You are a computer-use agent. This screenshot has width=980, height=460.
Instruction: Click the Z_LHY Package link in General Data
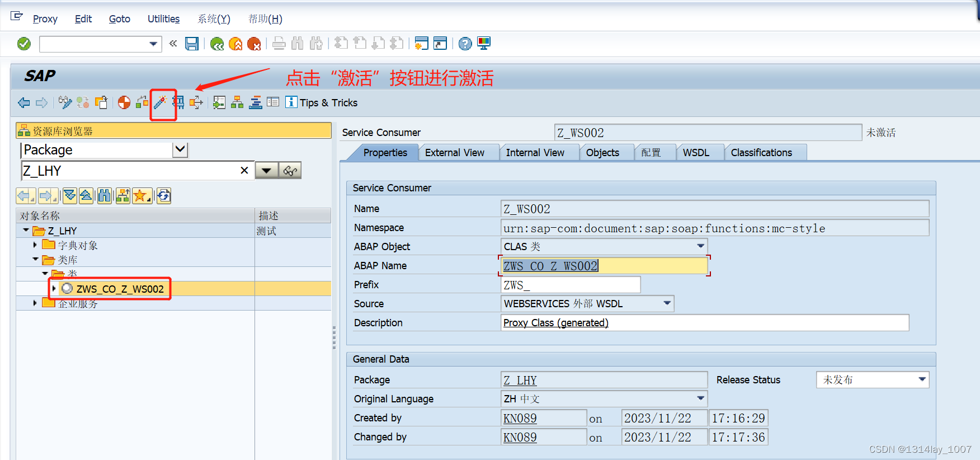tap(520, 381)
